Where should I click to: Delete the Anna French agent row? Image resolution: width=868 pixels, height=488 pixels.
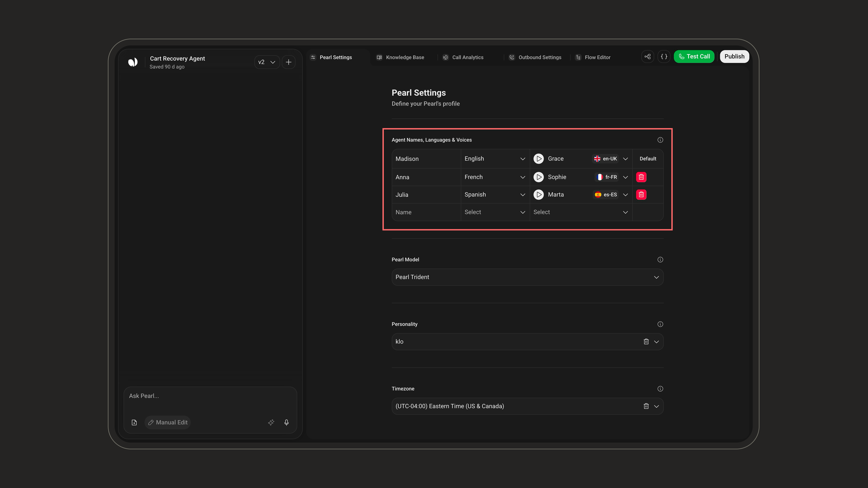pyautogui.click(x=641, y=177)
